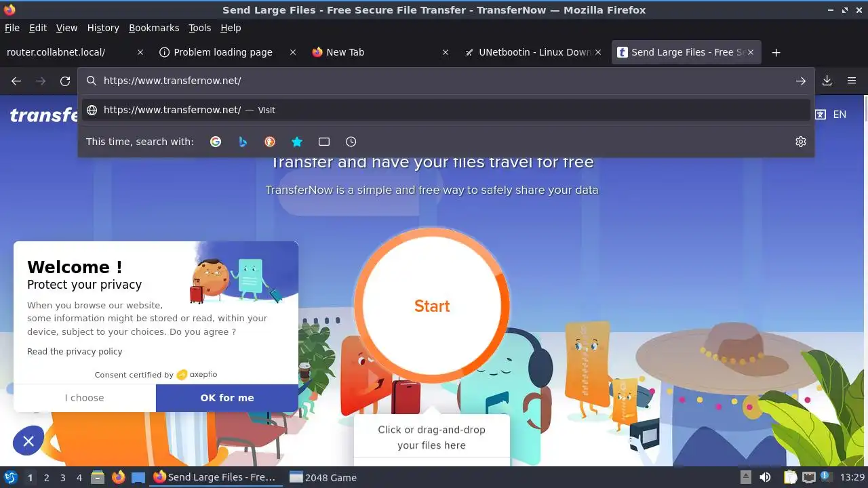The width and height of the screenshot is (868, 488).
Task: Open the Firefox hamburger application menu
Action: pos(852,81)
